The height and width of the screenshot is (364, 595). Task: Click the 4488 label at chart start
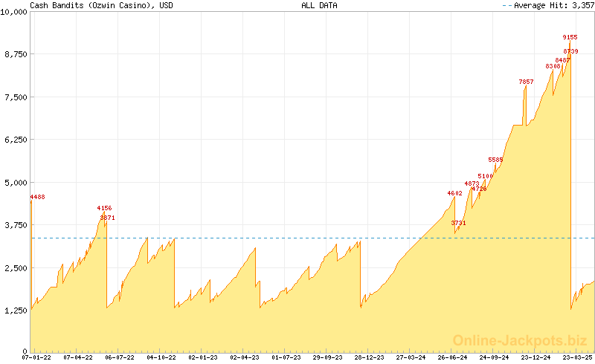pos(38,197)
